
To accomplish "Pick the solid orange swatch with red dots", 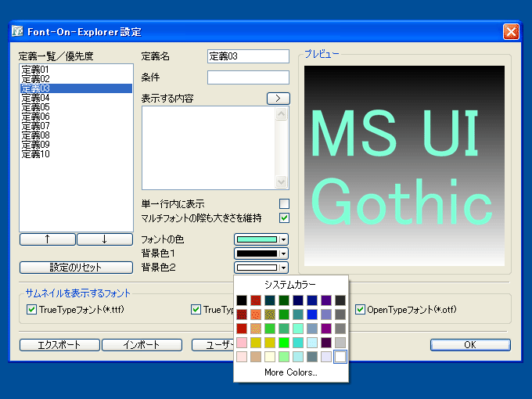I will pyautogui.click(x=256, y=315).
